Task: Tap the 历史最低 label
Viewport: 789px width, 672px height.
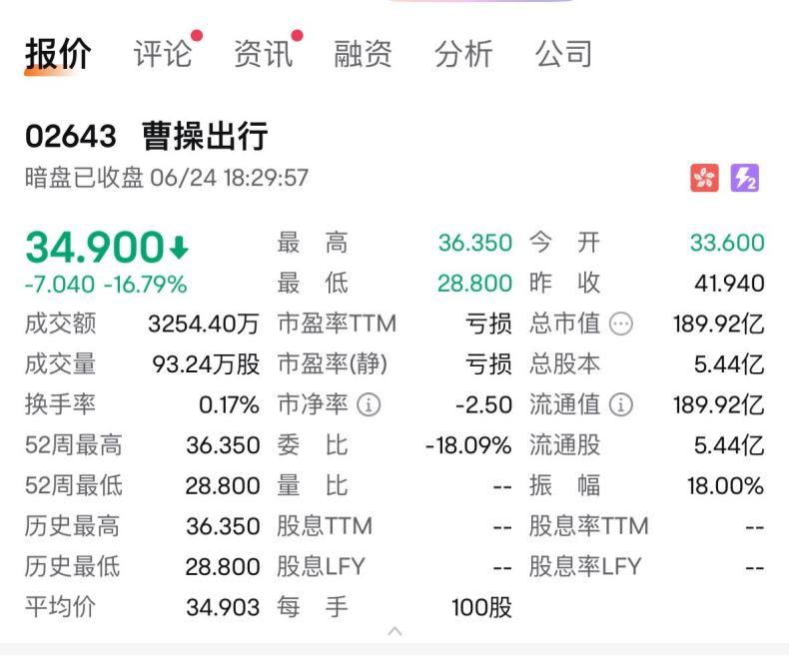Action: 73,567
